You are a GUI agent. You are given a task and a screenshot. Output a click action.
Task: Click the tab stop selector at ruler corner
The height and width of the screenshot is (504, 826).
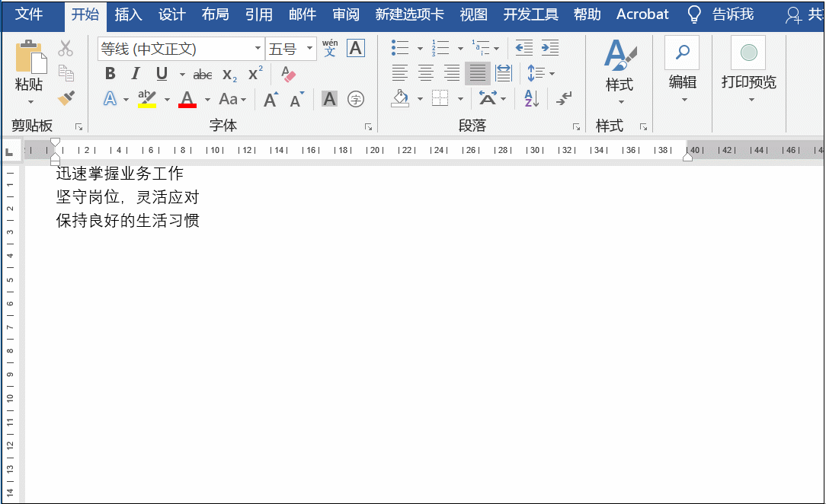click(9, 152)
